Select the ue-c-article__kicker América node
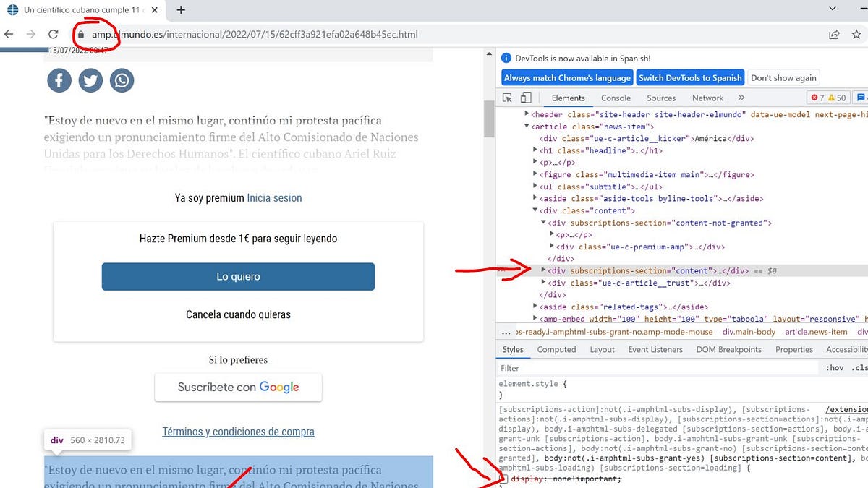Image resolution: width=868 pixels, height=488 pixels. [647, 138]
